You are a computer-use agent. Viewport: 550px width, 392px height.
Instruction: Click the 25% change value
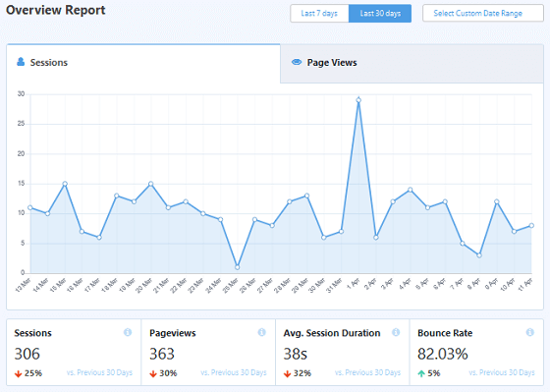tap(33, 373)
